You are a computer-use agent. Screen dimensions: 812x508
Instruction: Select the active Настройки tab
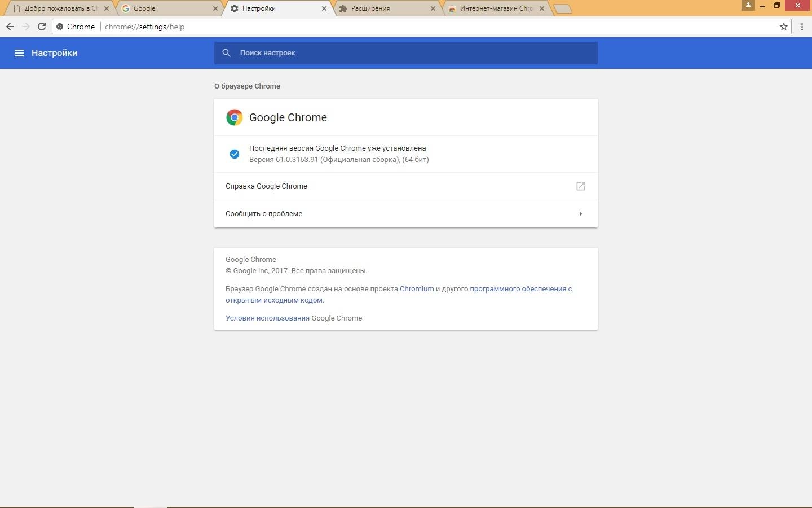pos(278,8)
